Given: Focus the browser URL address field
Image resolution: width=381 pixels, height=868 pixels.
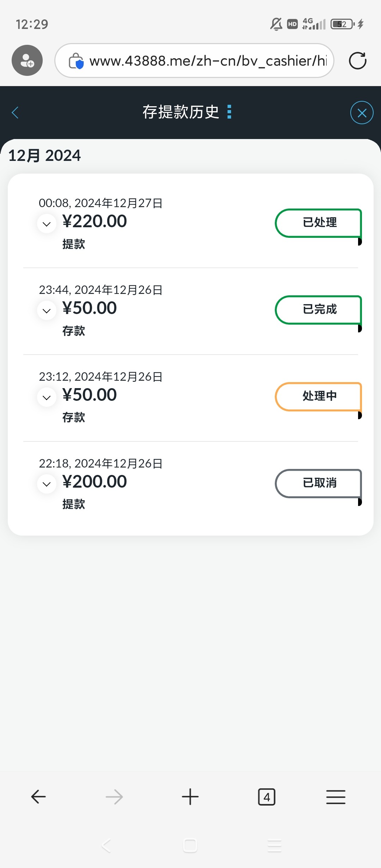Looking at the screenshot, I should click(207, 61).
